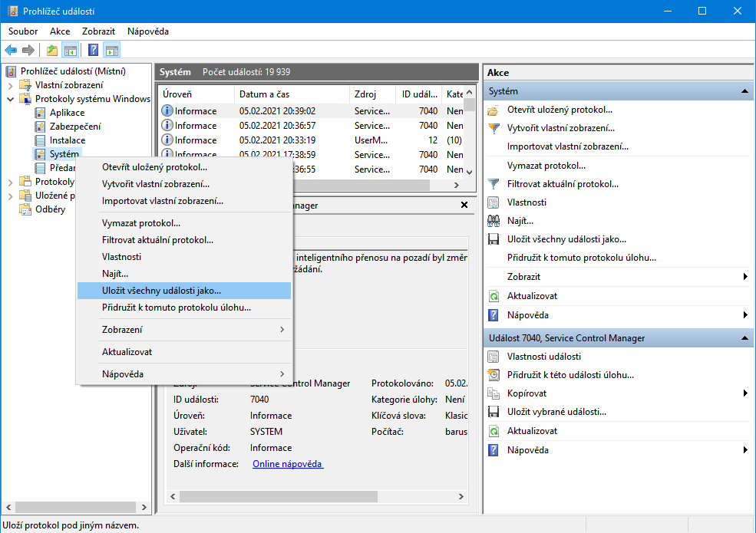Click the Up One Level folder icon
The width and height of the screenshot is (756, 533).
tap(52, 51)
